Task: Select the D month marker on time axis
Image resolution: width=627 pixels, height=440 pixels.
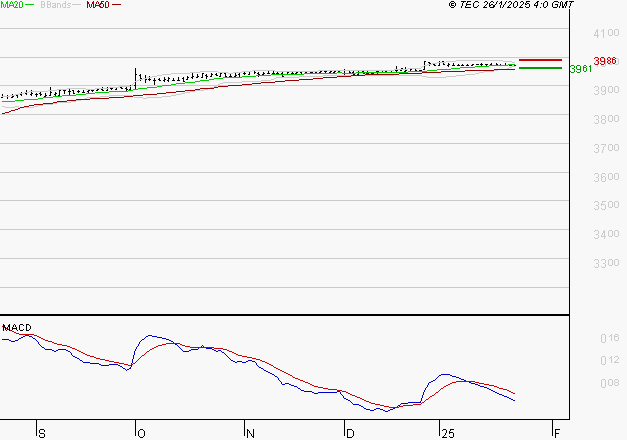Action: (x=350, y=433)
